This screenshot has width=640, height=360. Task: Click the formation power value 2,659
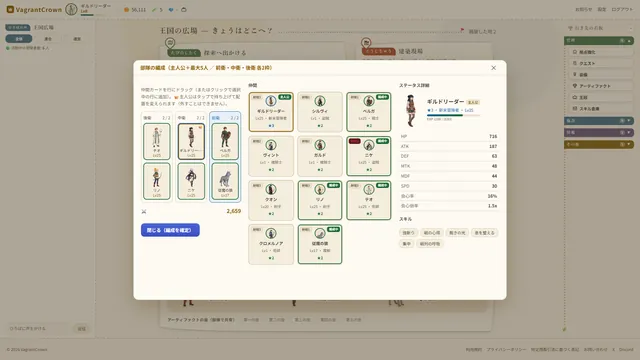click(233, 211)
